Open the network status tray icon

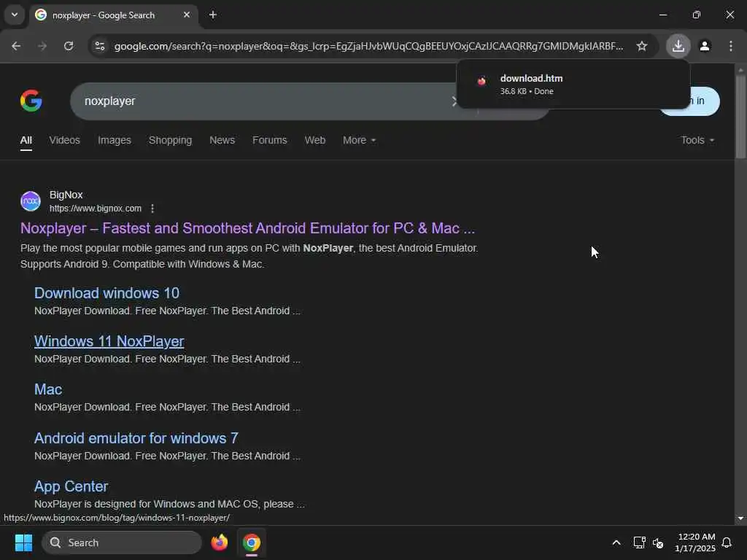point(639,542)
